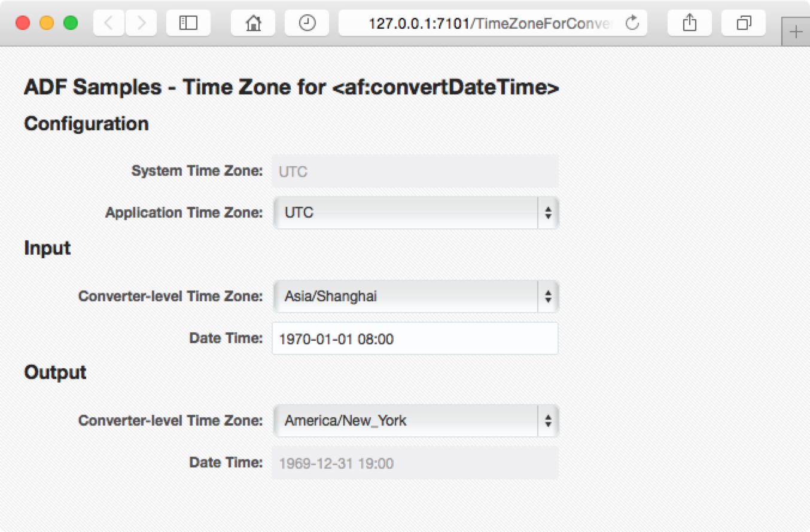The height and width of the screenshot is (532, 810).
Task: Click the Show All Tabs icon
Action: [743, 23]
